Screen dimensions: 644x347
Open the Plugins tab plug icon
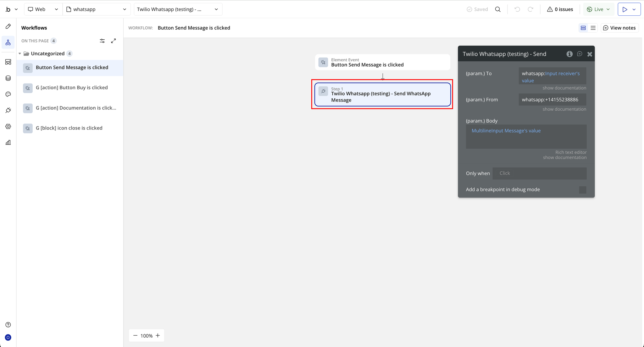[x=8, y=110]
